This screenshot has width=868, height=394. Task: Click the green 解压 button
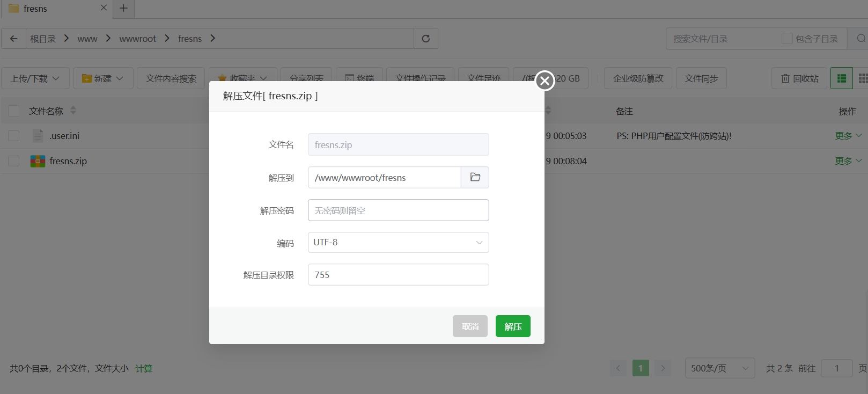click(x=513, y=326)
